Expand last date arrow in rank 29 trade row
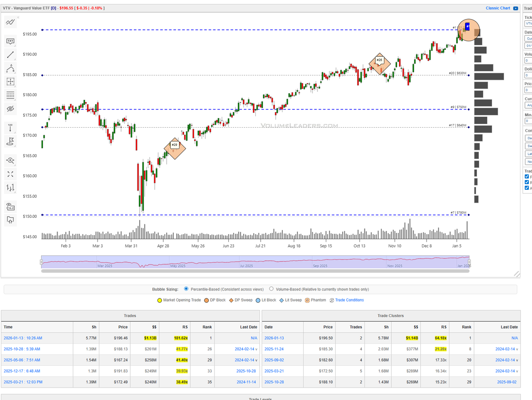Screen dimensions: 532x400 [x=256, y=360]
